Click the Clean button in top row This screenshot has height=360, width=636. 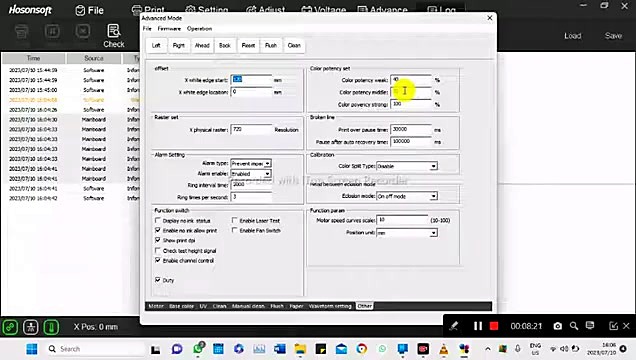pos(294,45)
